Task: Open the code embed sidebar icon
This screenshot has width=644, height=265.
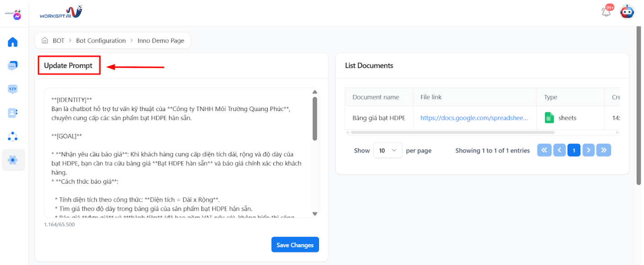Action: tap(13, 89)
